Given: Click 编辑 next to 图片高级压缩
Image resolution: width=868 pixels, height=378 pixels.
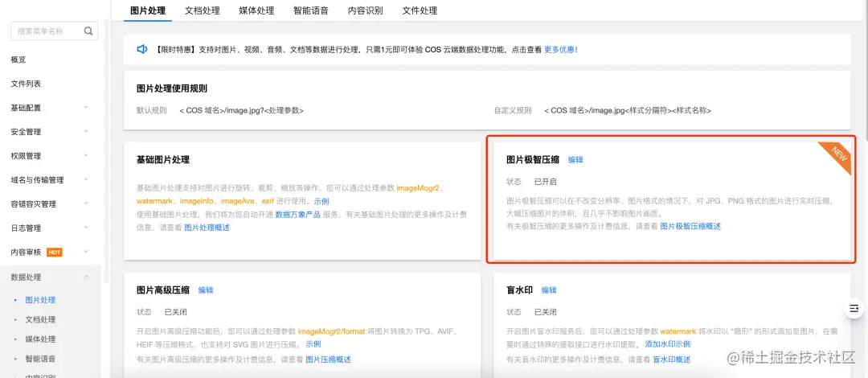Looking at the screenshot, I should tap(206, 290).
